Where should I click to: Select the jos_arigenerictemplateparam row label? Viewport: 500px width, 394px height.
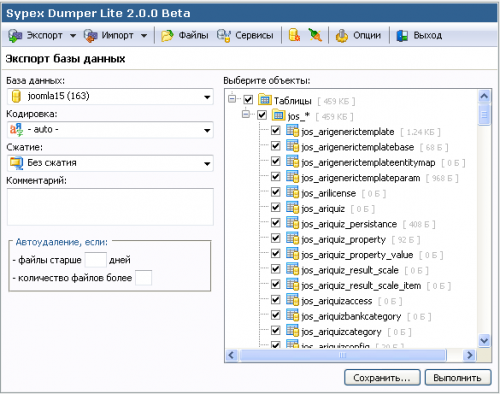[x=361, y=178]
